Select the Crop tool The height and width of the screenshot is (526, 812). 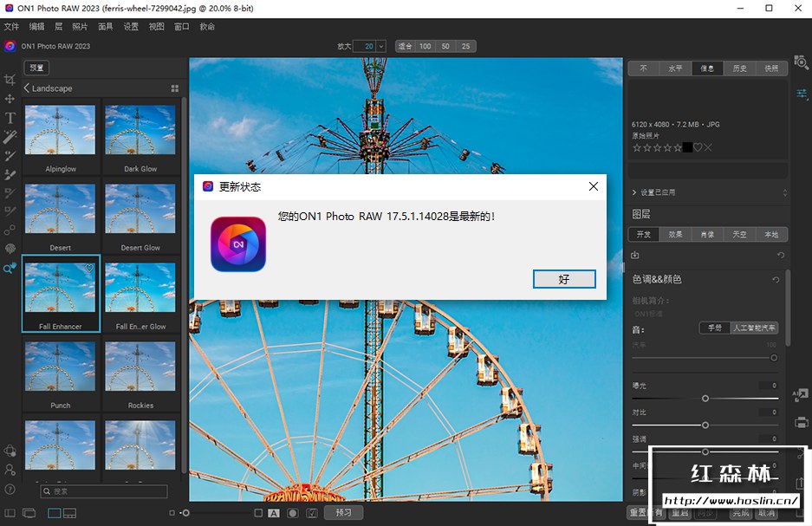coord(10,79)
